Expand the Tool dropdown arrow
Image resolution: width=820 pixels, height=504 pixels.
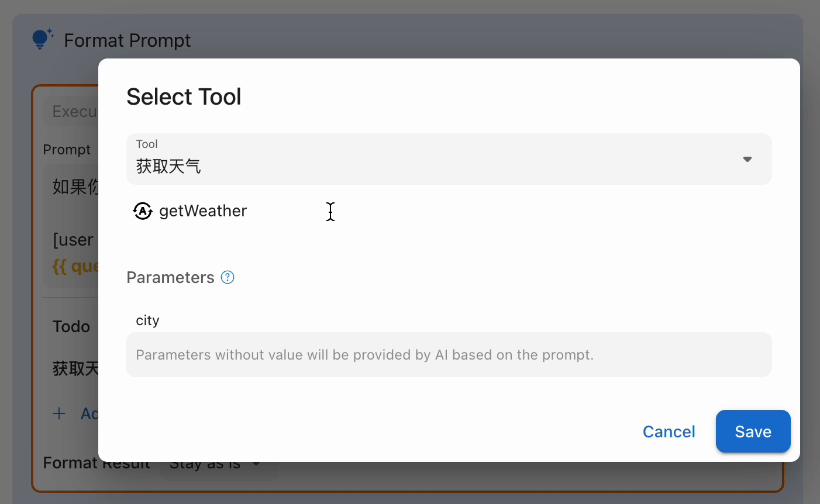[747, 159]
